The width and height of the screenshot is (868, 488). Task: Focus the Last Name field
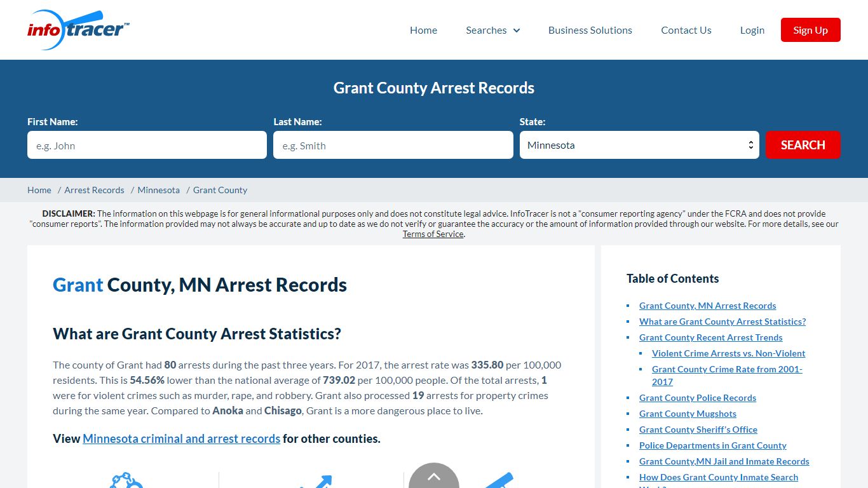pyautogui.click(x=393, y=145)
